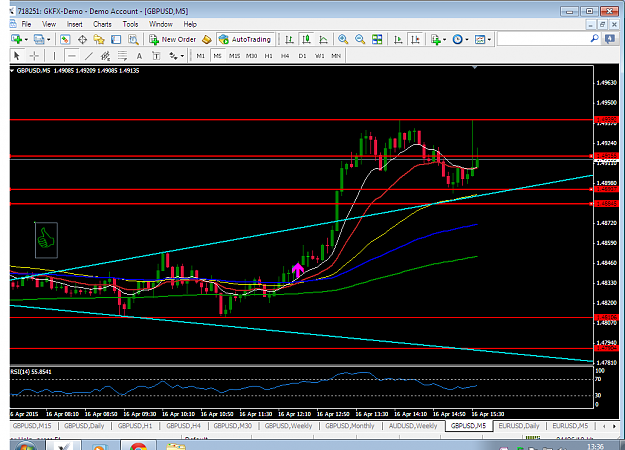Open the New Chart dropdown arrow
Image resolution: width=625 pixels, height=450 pixels.
point(26,39)
